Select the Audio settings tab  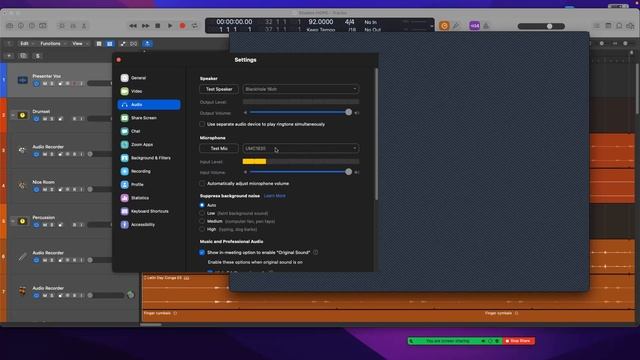[149, 104]
